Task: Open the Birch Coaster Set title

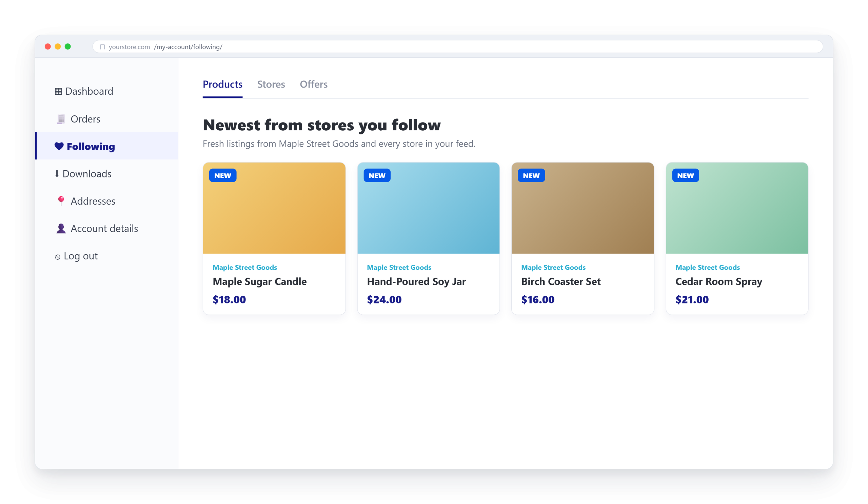Action: point(561,282)
